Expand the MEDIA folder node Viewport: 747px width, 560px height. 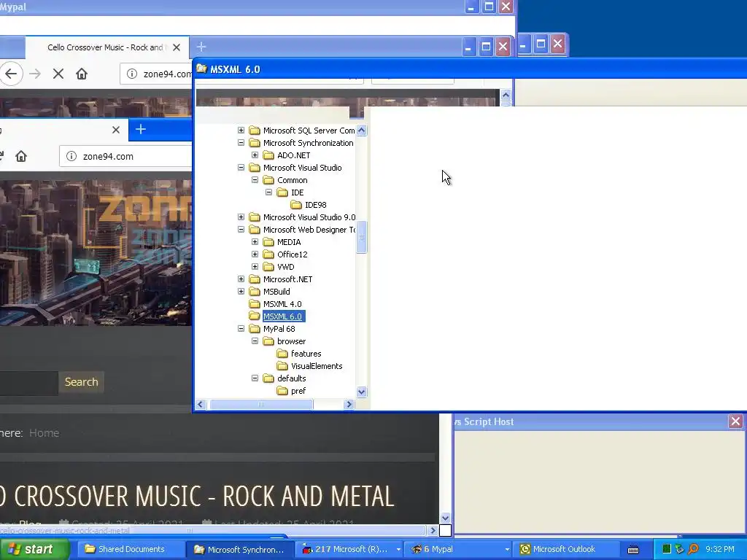point(255,241)
